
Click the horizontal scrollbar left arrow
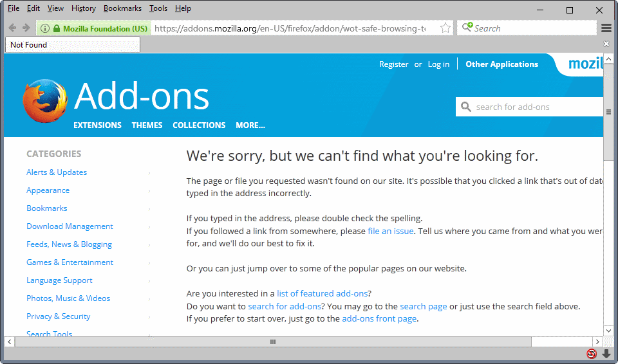tap(9, 342)
